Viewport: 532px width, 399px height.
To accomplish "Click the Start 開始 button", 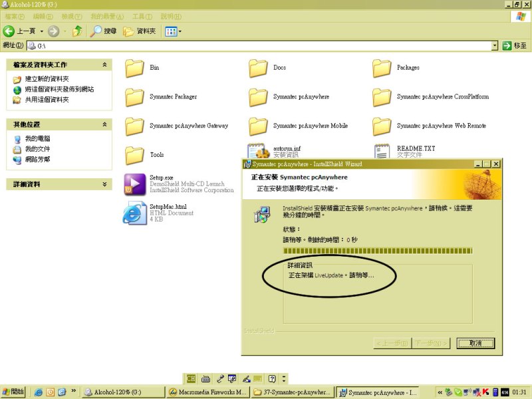I will click(x=13, y=392).
